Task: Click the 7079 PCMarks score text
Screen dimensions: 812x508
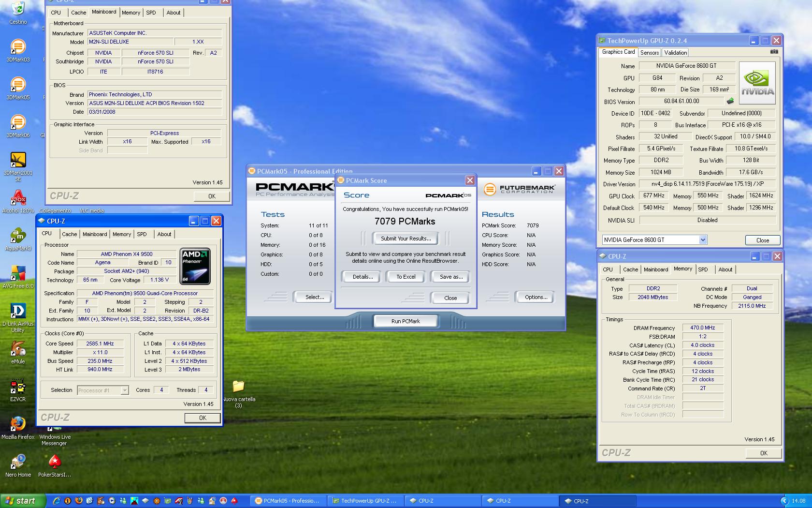Action: (x=405, y=222)
